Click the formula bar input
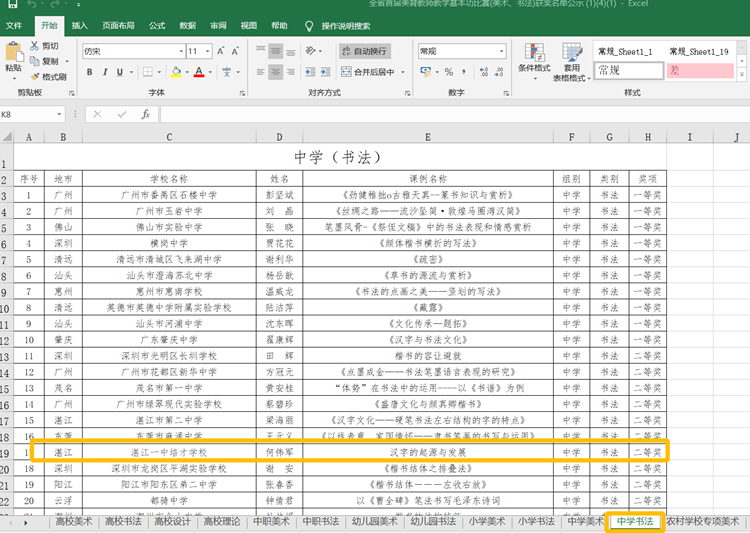 click(454, 114)
